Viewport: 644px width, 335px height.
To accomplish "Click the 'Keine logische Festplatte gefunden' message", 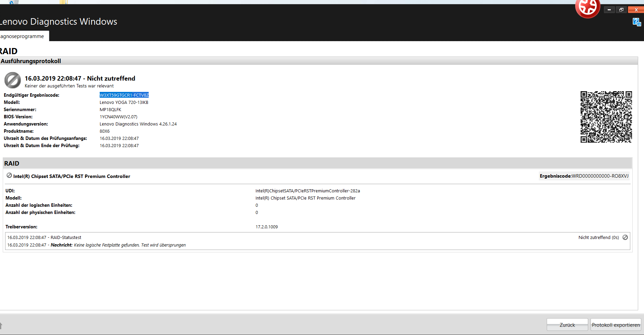I will click(x=130, y=245).
